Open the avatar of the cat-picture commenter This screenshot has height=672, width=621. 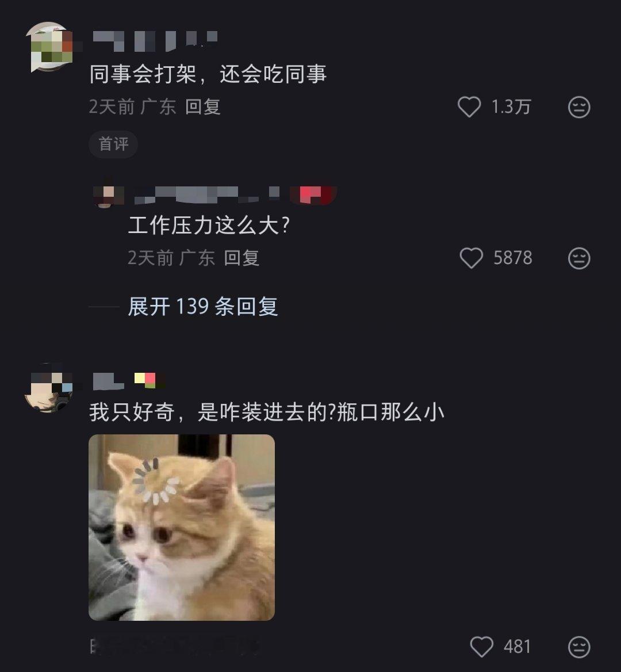point(49,388)
